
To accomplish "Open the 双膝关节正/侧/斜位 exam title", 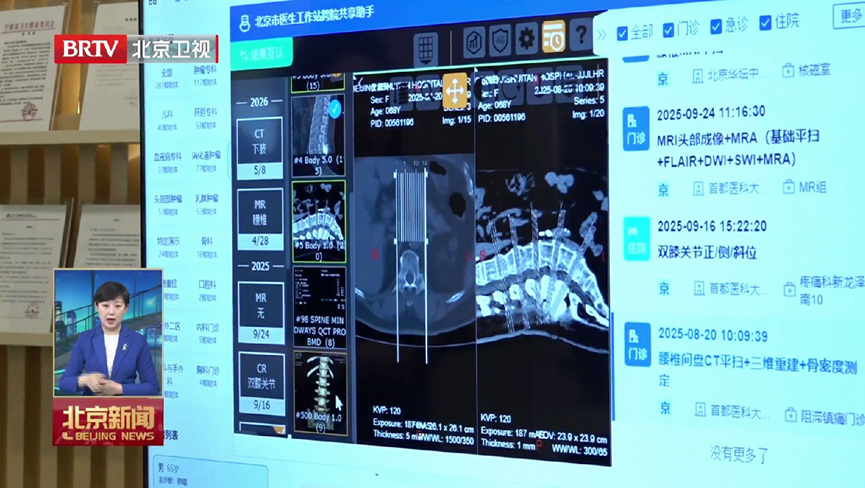I will pyautogui.click(x=707, y=252).
